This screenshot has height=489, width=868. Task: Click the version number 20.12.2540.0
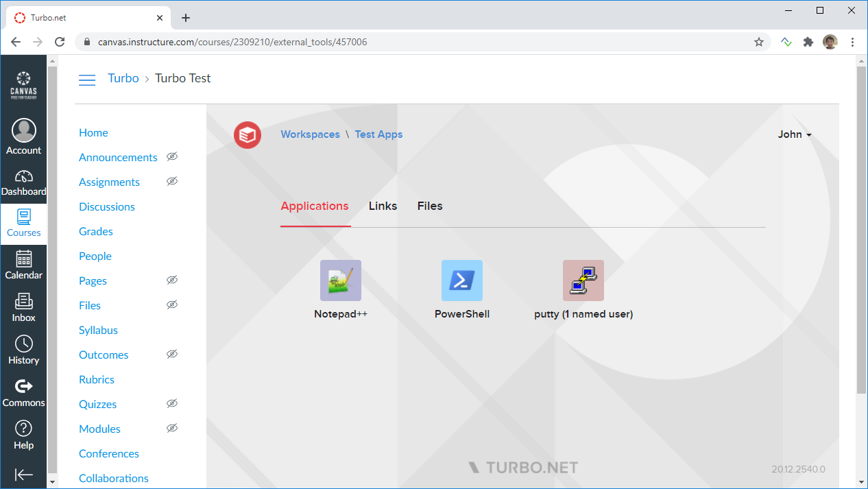click(x=798, y=470)
